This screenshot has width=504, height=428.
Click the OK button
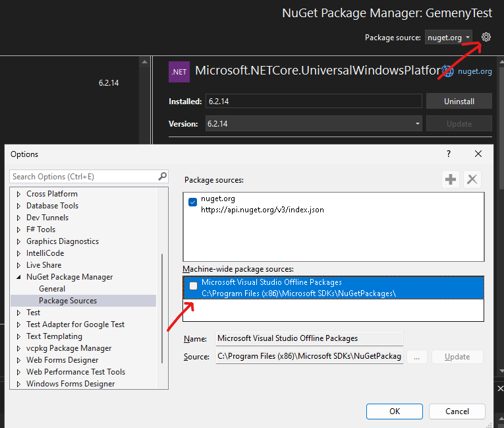pyautogui.click(x=395, y=412)
